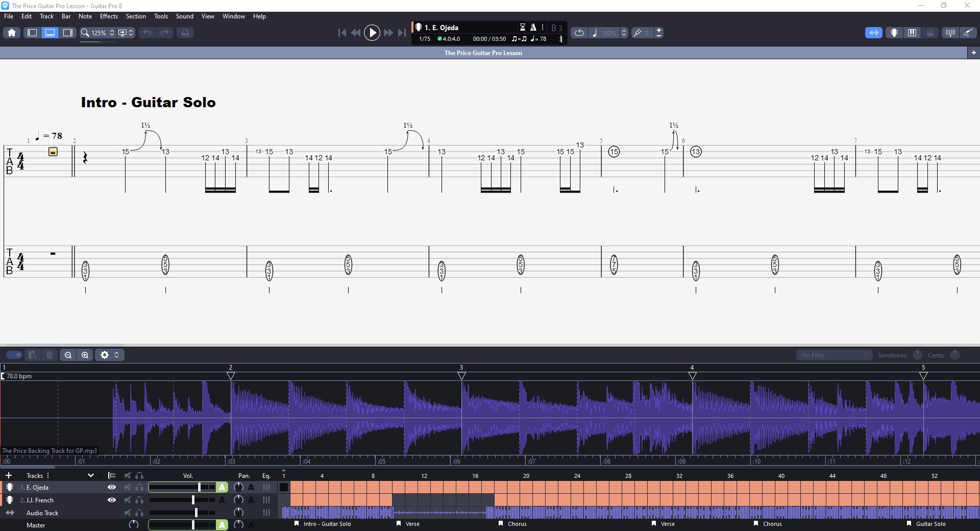
Task: Jump to the last bar
Action: click(x=402, y=33)
